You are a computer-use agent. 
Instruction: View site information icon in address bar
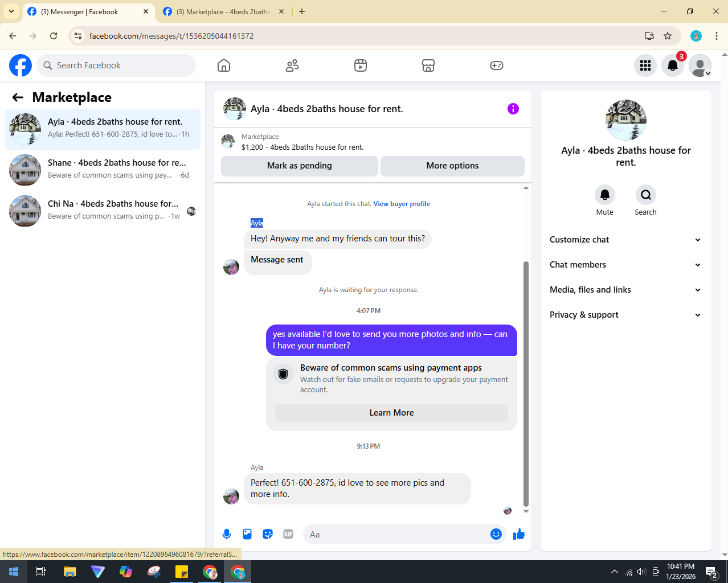click(x=78, y=36)
